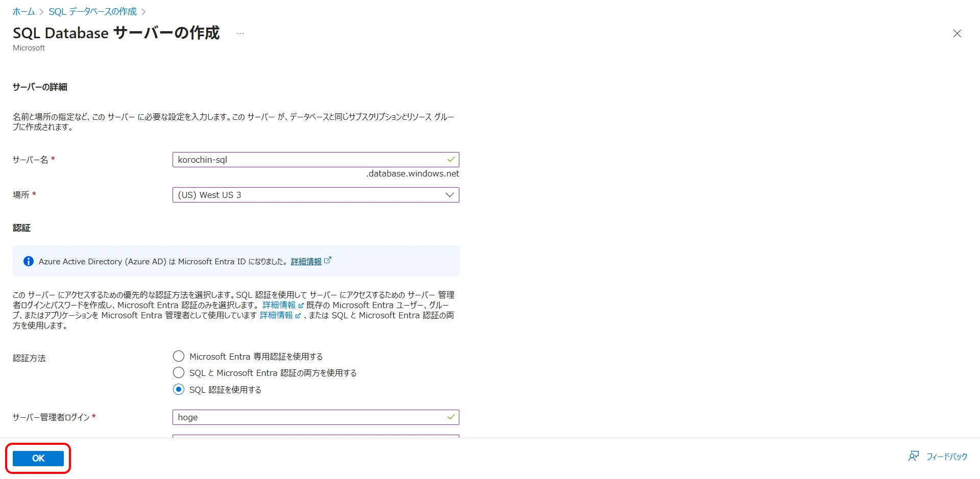Click the feedback person icon
The image size is (980, 479).
[x=914, y=456]
